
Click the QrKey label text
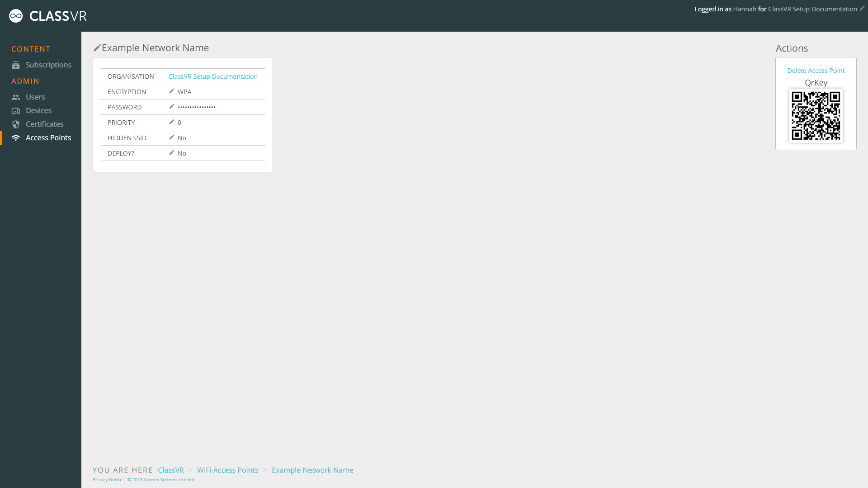816,83
